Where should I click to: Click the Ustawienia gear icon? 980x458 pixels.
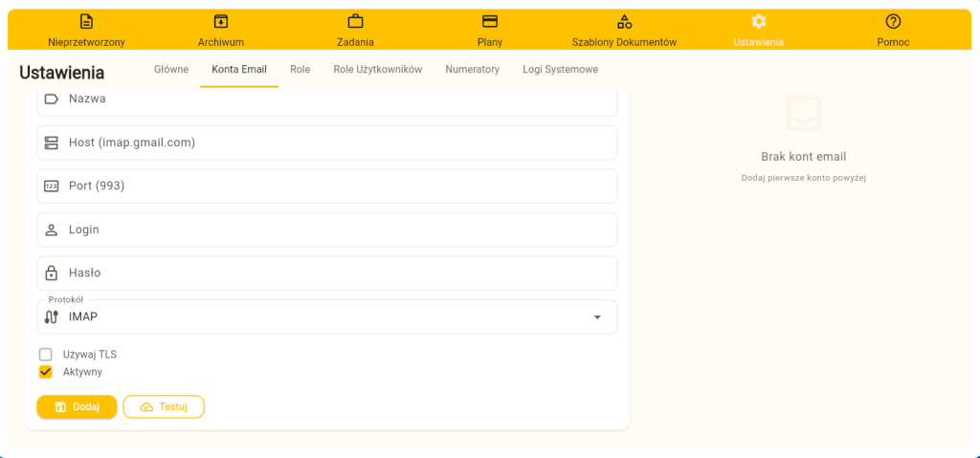tap(758, 21)
